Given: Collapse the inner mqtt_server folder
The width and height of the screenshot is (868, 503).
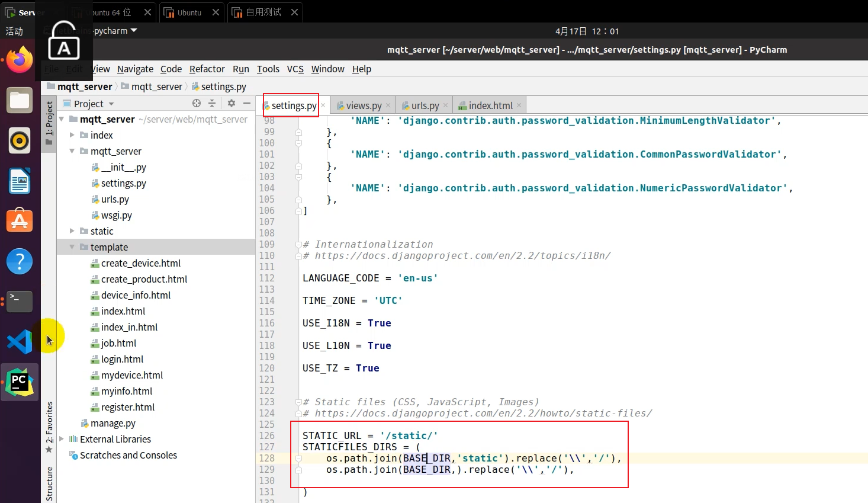Looking at the screenshot, I should click(72, 151).
